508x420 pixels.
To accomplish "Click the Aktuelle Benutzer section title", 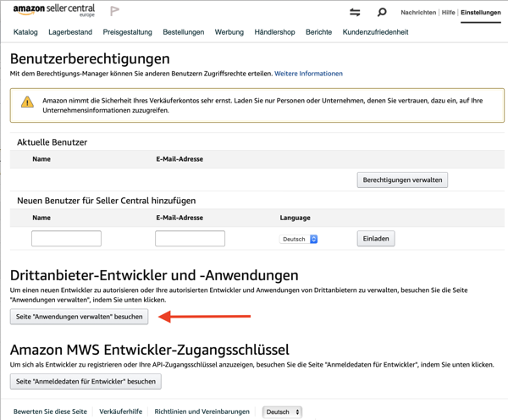I will pos(52,142).
